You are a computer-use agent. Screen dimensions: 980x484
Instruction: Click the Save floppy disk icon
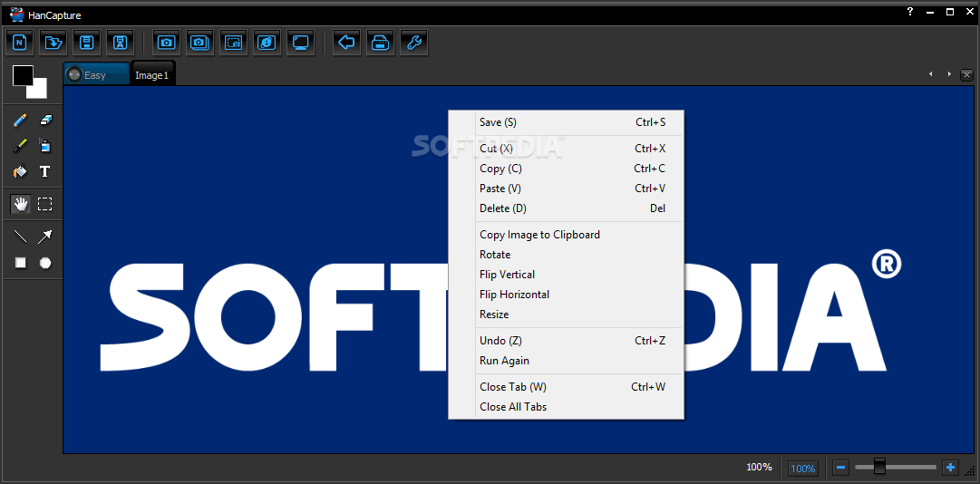point(87,43)
